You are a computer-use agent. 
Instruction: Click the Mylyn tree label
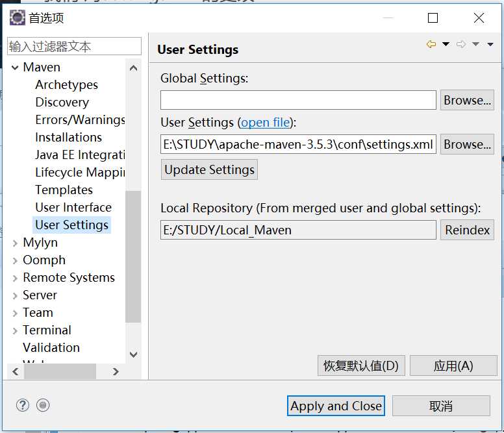point(40,243)
